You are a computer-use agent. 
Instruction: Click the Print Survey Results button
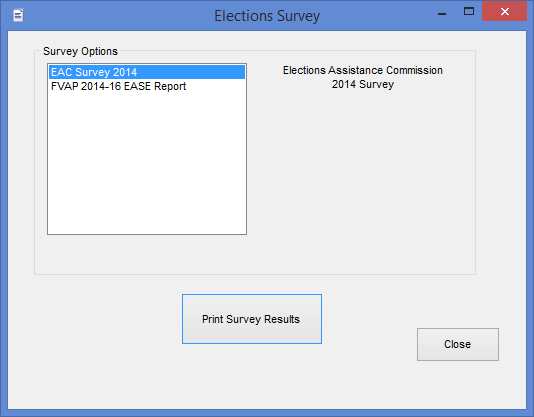tap(252, 319)
